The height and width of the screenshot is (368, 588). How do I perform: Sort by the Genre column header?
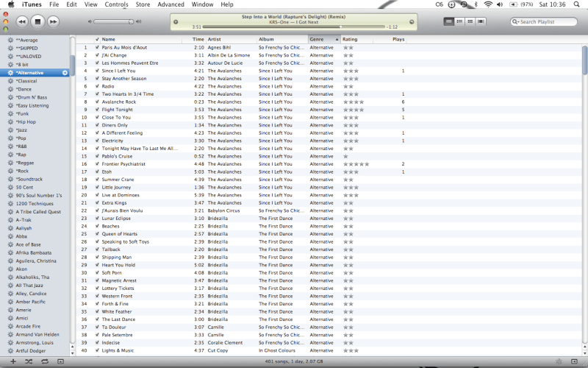point(323,39)
